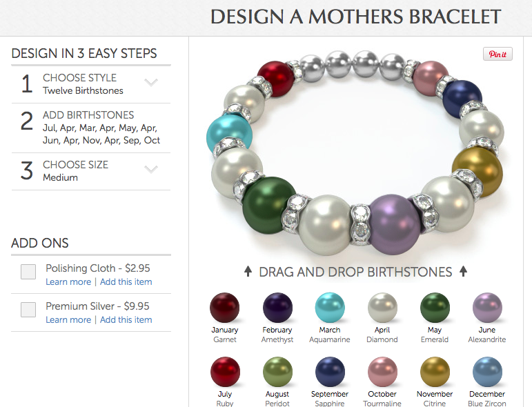Choose the March Aquamarine birthstone bead

[330, 307]
